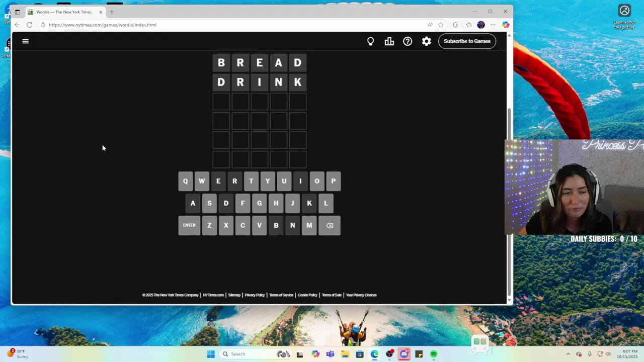The width and height of the screenshot is (644, 362).
Task: Open Microsoft Store from the taskbar
Action: 360,354
